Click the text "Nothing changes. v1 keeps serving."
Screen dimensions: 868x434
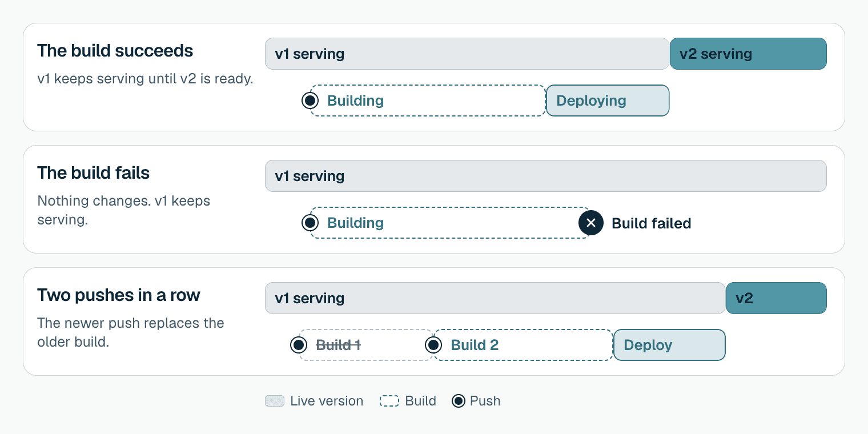[124, 210]
